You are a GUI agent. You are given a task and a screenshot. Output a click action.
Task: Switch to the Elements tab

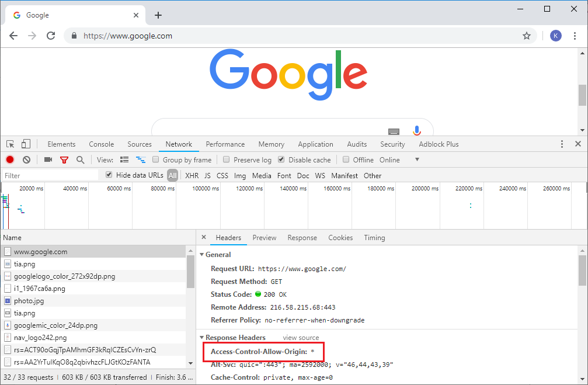click(x=61, y=144)
